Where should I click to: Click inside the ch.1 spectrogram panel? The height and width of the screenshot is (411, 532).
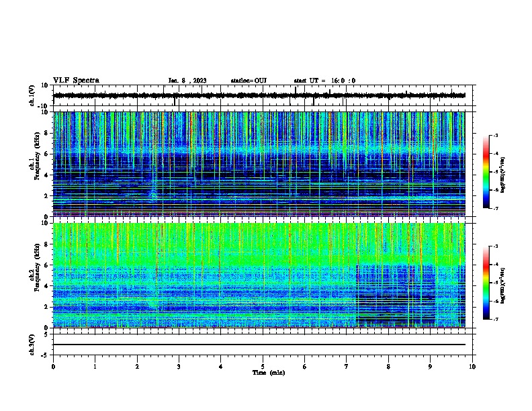[259, 164]
